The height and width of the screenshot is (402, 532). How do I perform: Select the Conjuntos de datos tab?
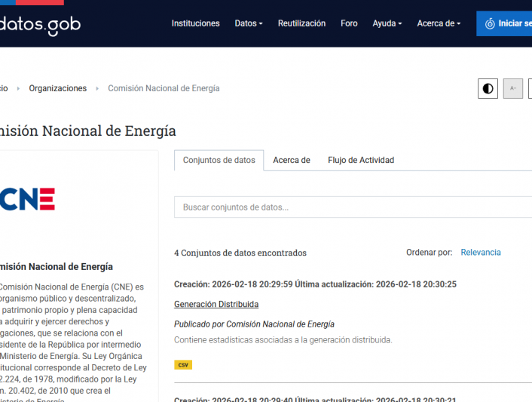point(219,160)
